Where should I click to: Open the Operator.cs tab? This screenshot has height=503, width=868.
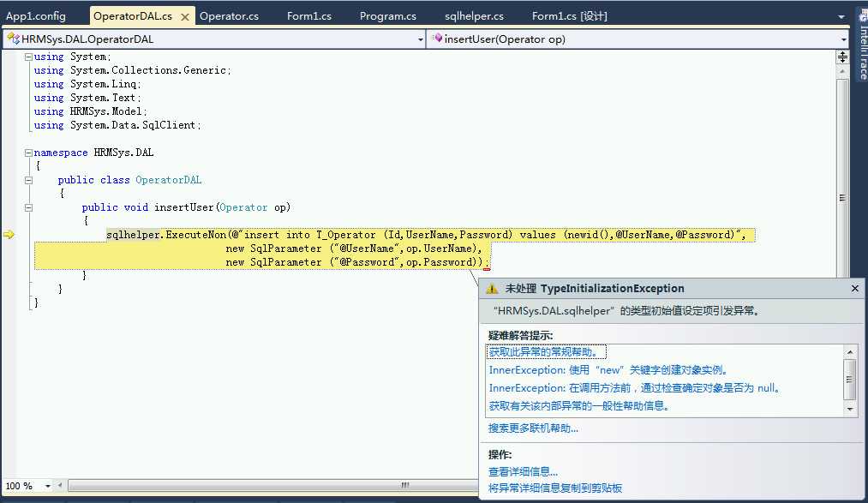pyautogui.click(x=229, y=16)
